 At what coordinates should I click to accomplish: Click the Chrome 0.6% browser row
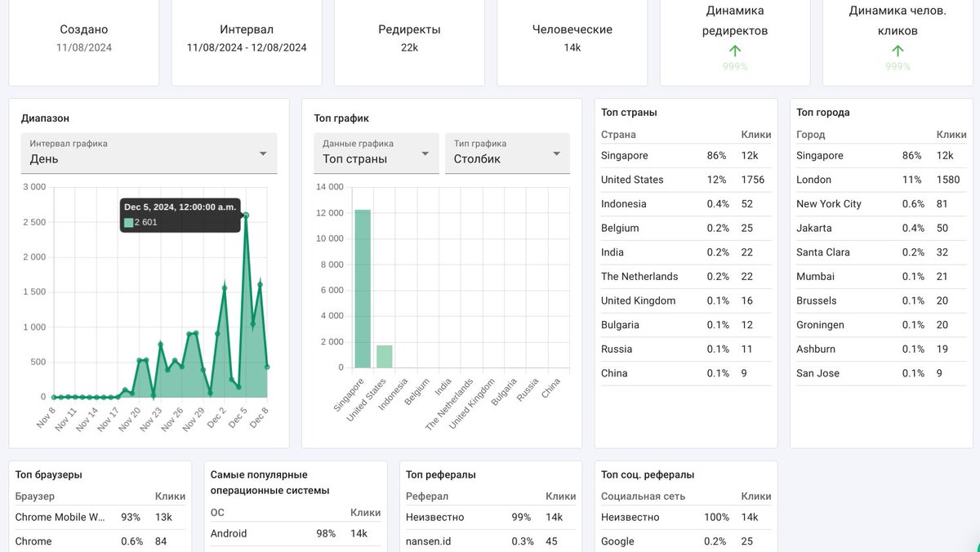[100, 541]
